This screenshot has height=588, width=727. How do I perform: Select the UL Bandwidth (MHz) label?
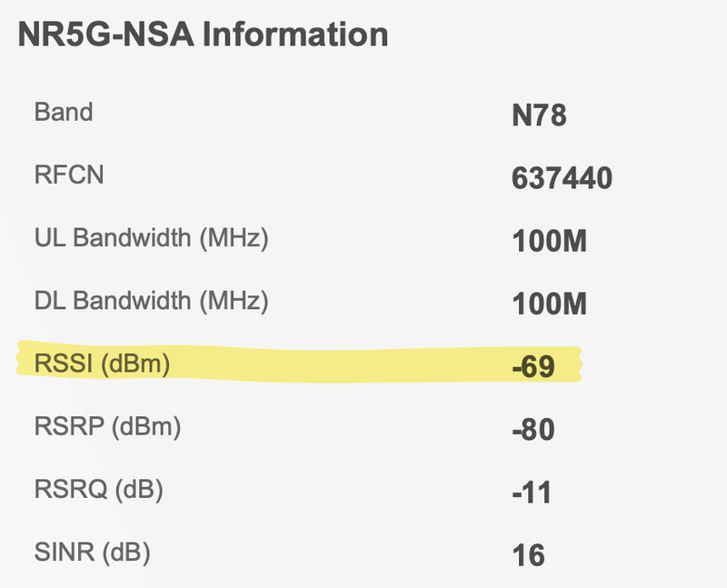152,238
